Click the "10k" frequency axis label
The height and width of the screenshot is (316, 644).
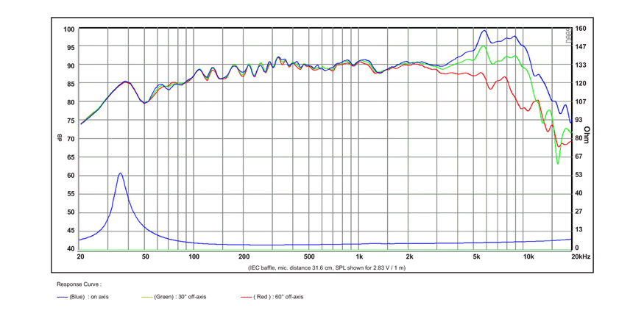[528, 257]
